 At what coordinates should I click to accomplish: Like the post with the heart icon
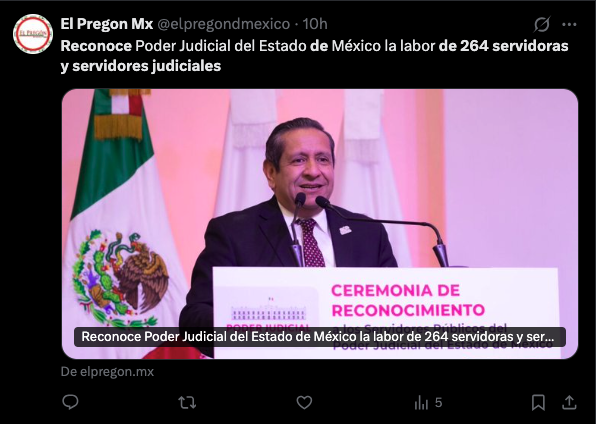coord(304,402)
